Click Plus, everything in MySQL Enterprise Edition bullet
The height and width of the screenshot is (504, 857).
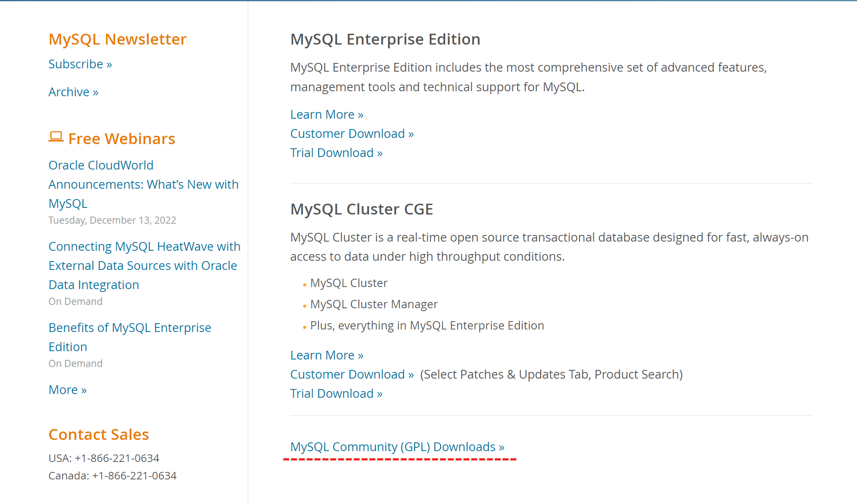click(x=427, y=326)
